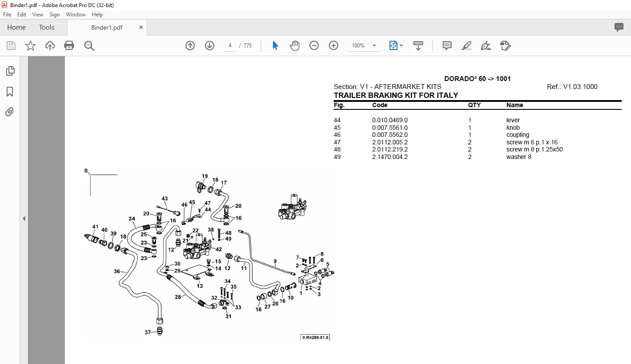Switch to the Tools tab
Image resolution: width=631 pixels, height=364 pixels.
coord(47,27)
